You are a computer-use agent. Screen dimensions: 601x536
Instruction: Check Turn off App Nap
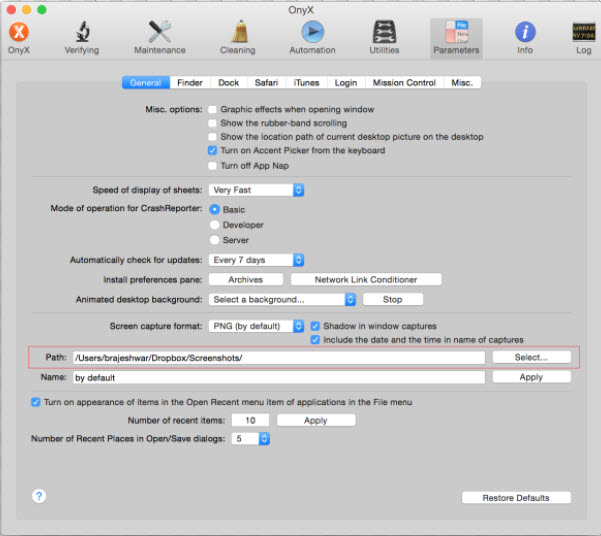pyautogui.click(x=212, y=166)
